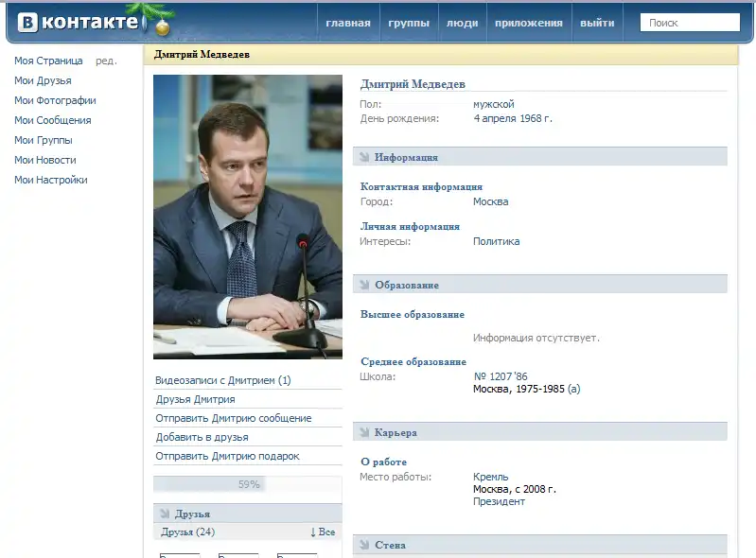
Task: Click the gender value мужской
Action: click(494, 104)
